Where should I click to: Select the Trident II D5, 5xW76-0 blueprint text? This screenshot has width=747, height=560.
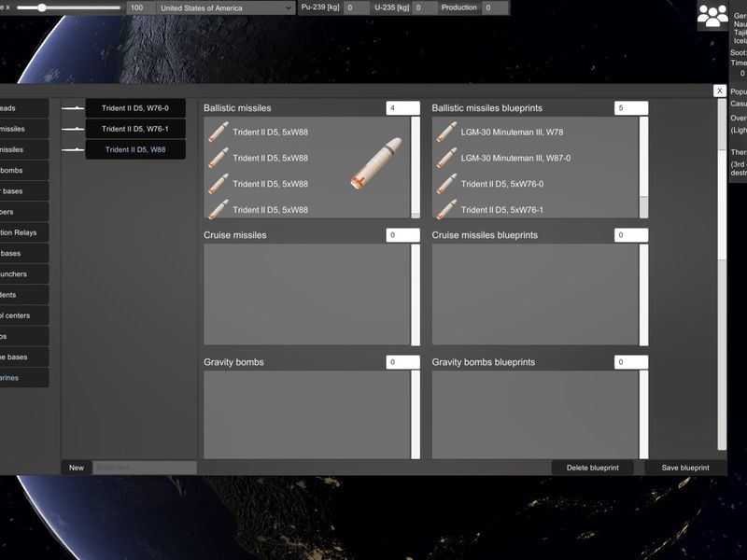[502, 184]
